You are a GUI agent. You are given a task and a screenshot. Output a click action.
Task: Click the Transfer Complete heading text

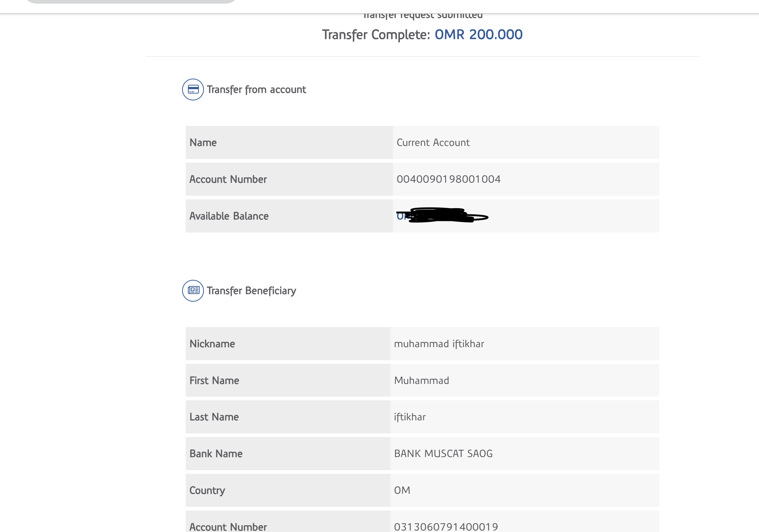click(x=376, y=35)
